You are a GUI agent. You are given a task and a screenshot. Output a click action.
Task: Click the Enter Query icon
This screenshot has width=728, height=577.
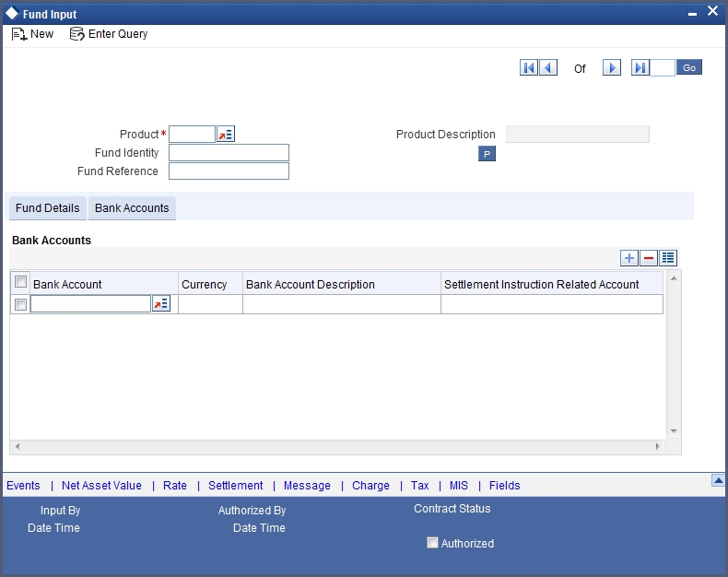tap(76, 34)
